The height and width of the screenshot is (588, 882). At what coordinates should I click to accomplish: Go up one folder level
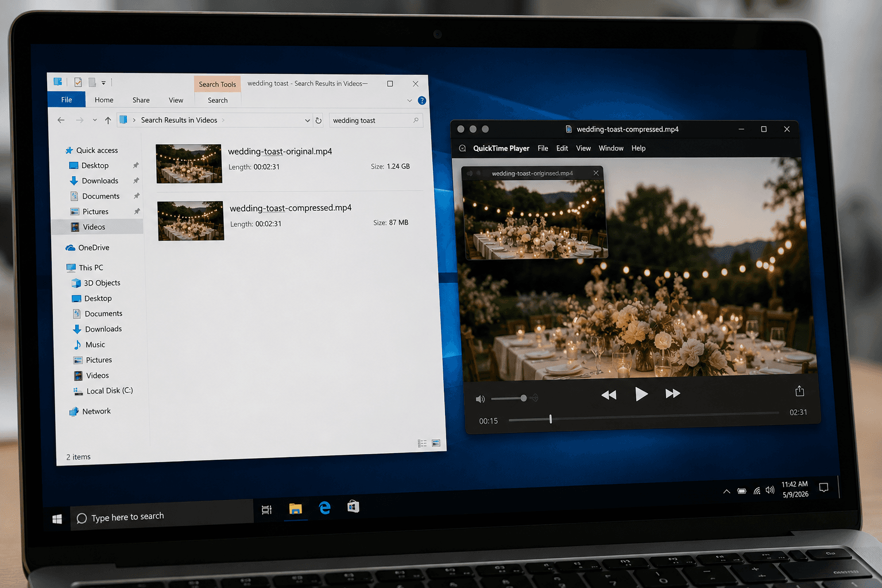click(108, 120)
